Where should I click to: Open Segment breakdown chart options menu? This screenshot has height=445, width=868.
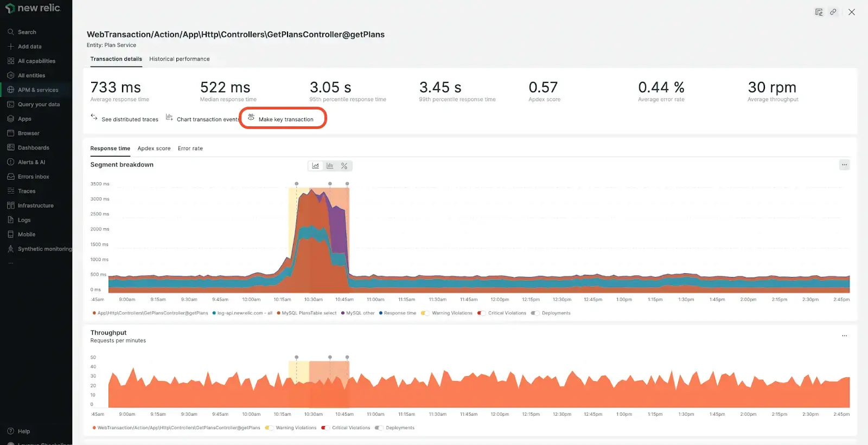(x=844, y=165)
